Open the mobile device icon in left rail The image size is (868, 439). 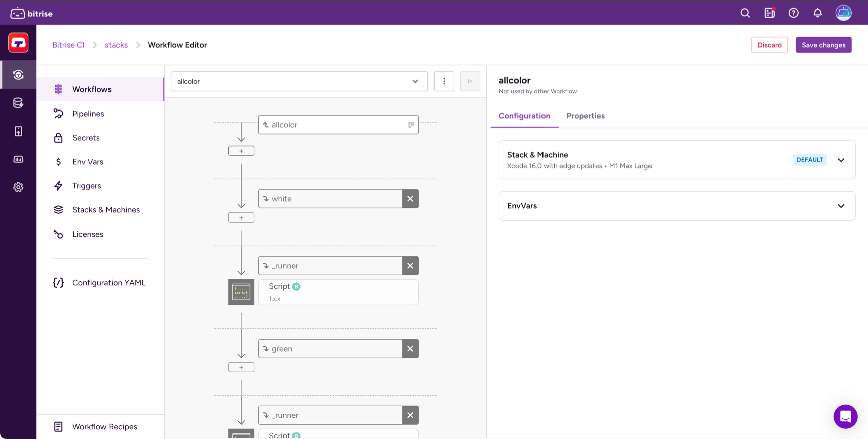[18, 131]
